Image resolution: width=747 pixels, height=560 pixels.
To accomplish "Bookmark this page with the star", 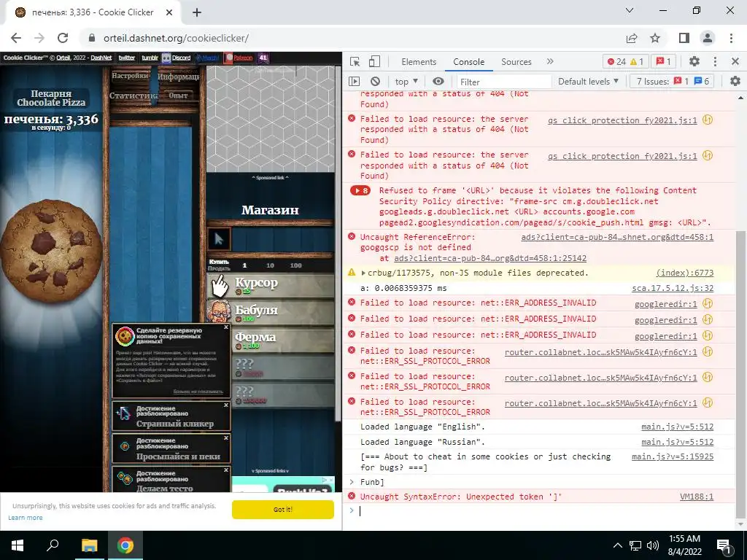I will click(x=656, y=38).
